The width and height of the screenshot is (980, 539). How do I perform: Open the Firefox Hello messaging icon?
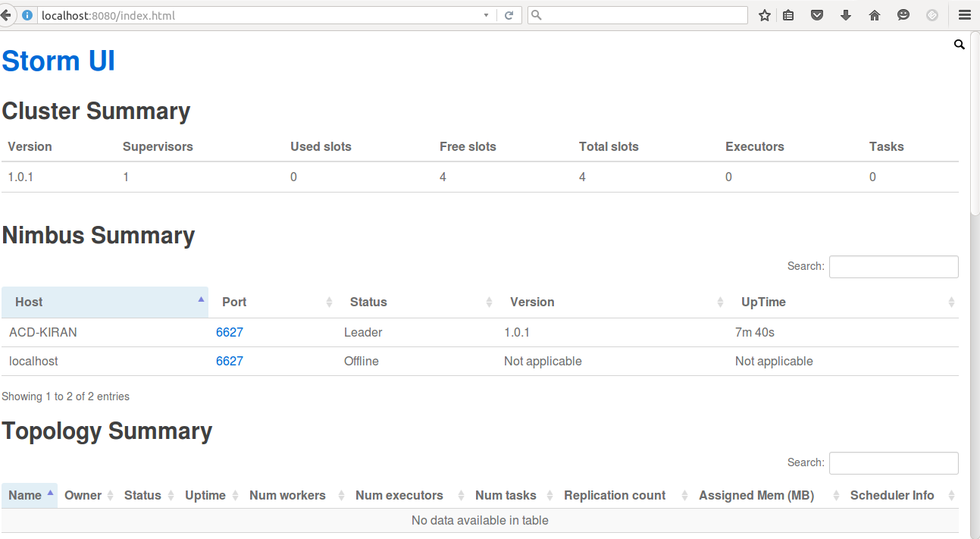903,14
